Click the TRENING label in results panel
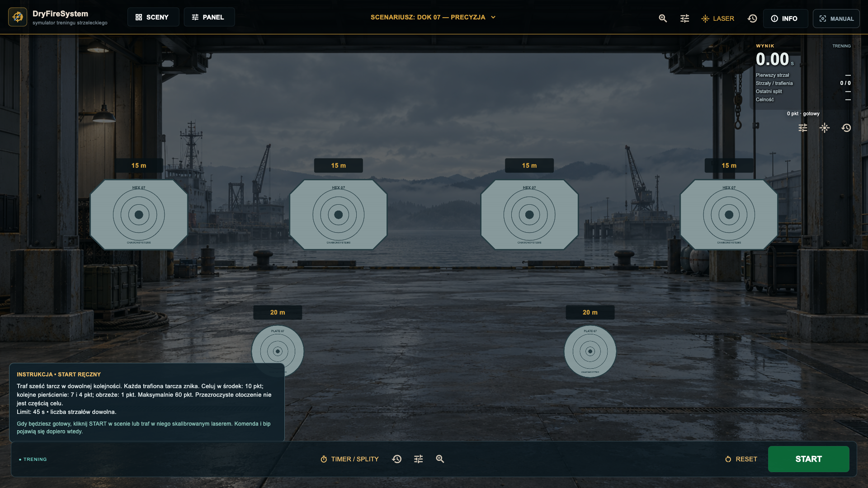 click(841, 46)
